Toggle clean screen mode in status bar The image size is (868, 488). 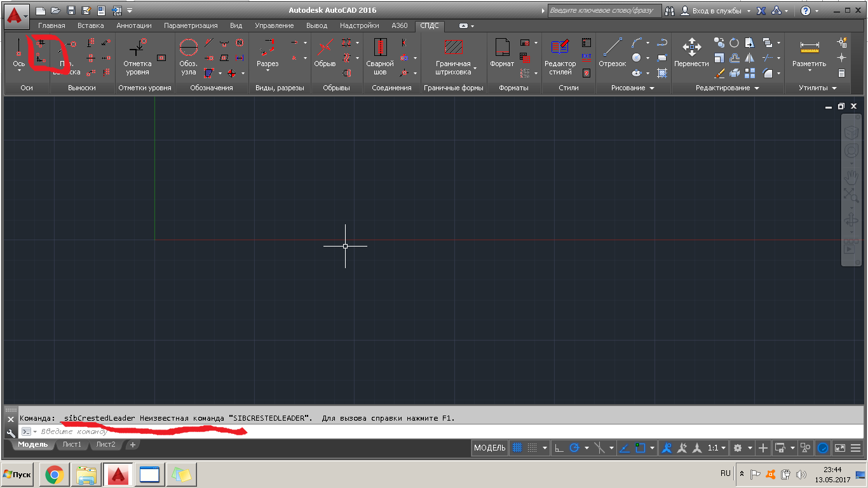839,448
